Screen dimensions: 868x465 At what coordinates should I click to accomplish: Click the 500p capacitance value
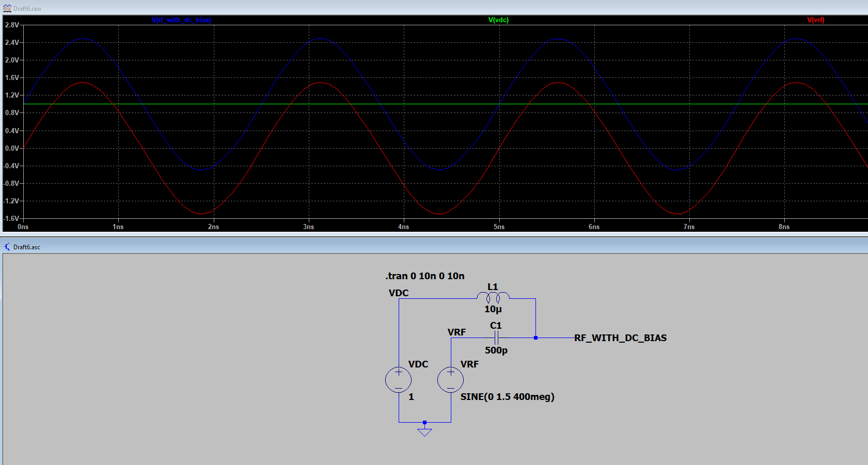tap(496, 350)
